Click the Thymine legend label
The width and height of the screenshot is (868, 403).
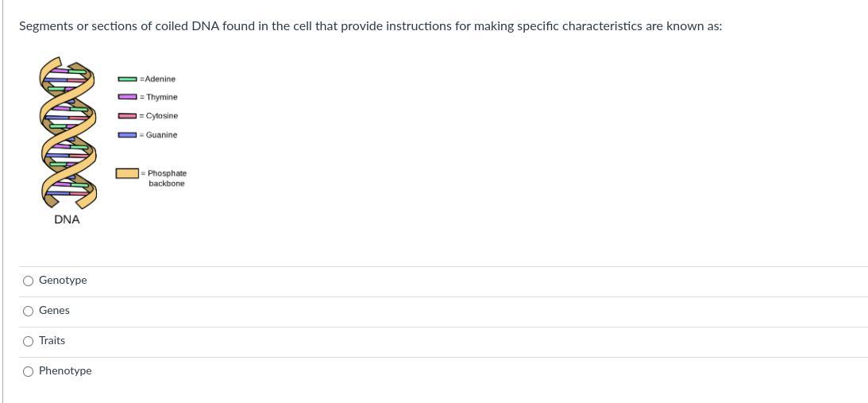[161, 97]
